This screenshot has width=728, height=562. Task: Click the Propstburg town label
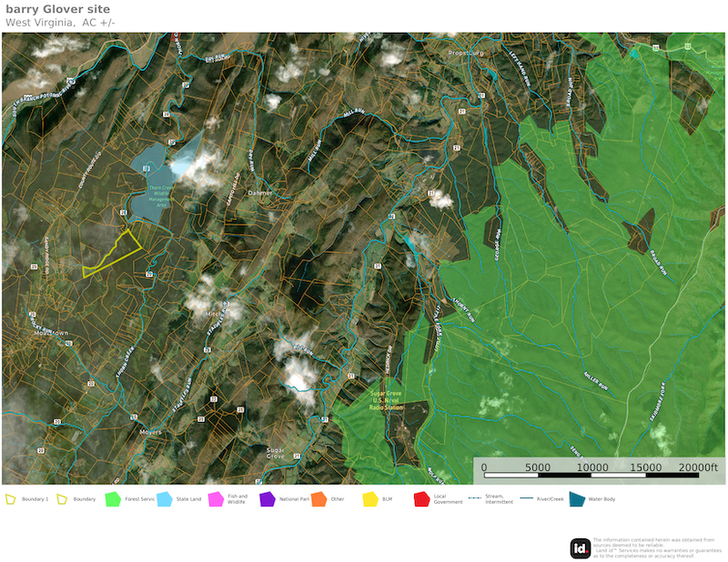[466, 54]
